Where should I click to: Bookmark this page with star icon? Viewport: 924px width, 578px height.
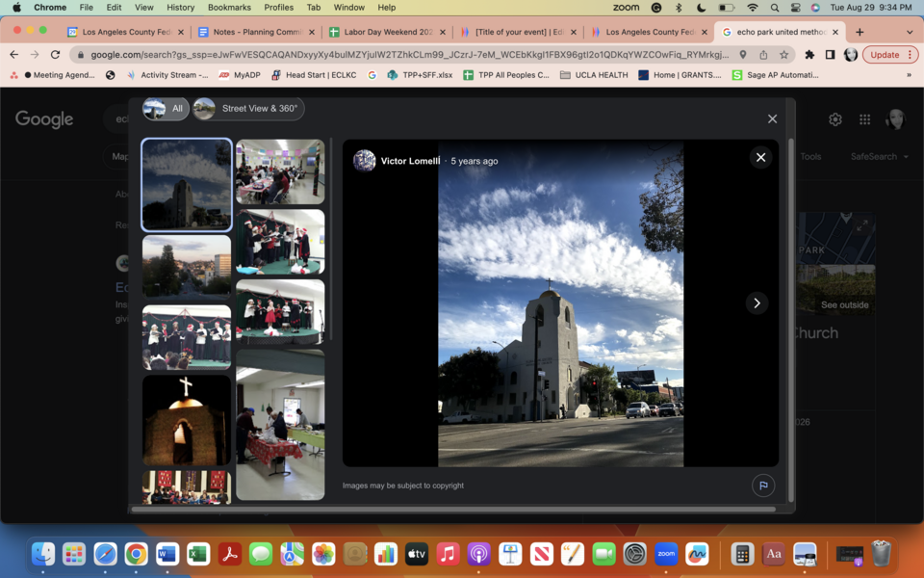point(783,55)
